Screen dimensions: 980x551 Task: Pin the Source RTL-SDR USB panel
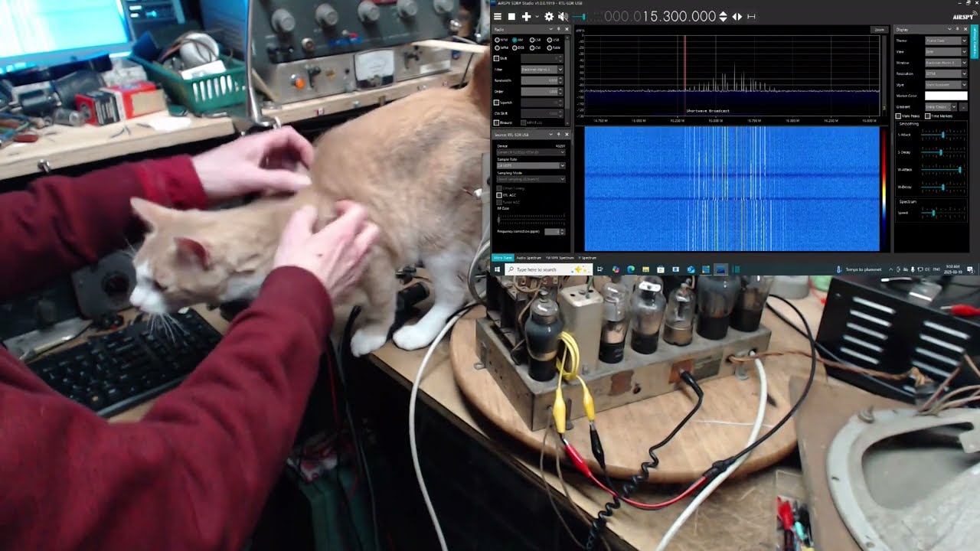click(558, 135)
